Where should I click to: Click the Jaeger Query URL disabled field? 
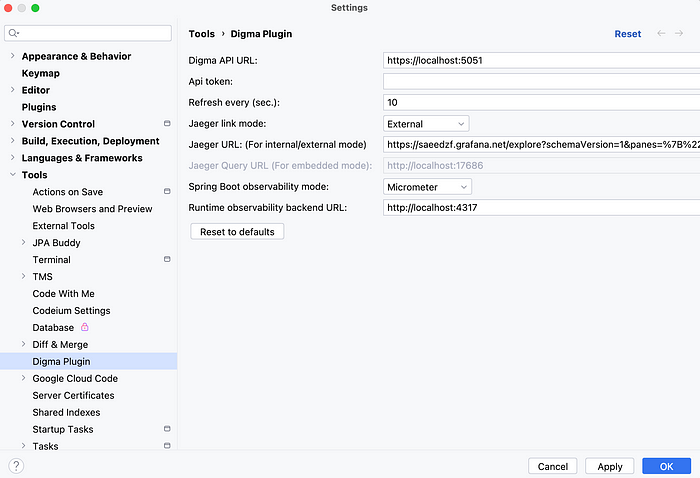coord(541,165)
